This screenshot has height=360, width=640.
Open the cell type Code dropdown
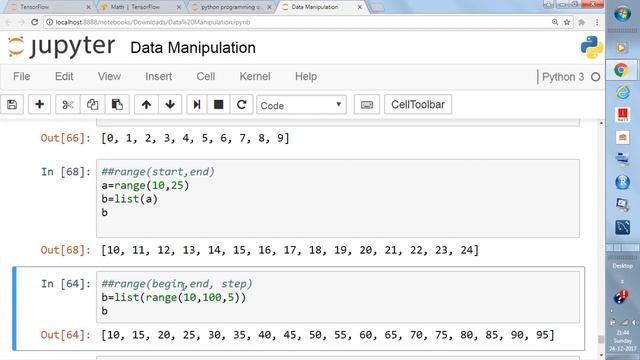point(301,105)
